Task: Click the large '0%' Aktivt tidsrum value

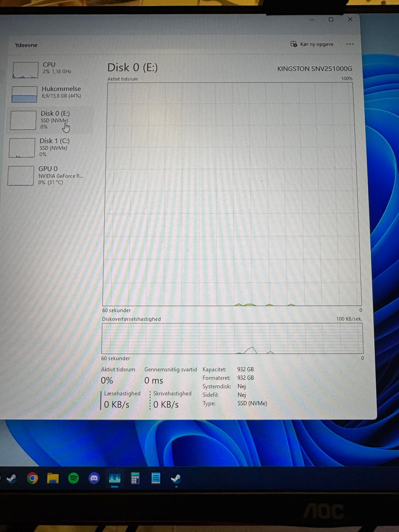Action: pyautogui.click(x=107, y=380)
